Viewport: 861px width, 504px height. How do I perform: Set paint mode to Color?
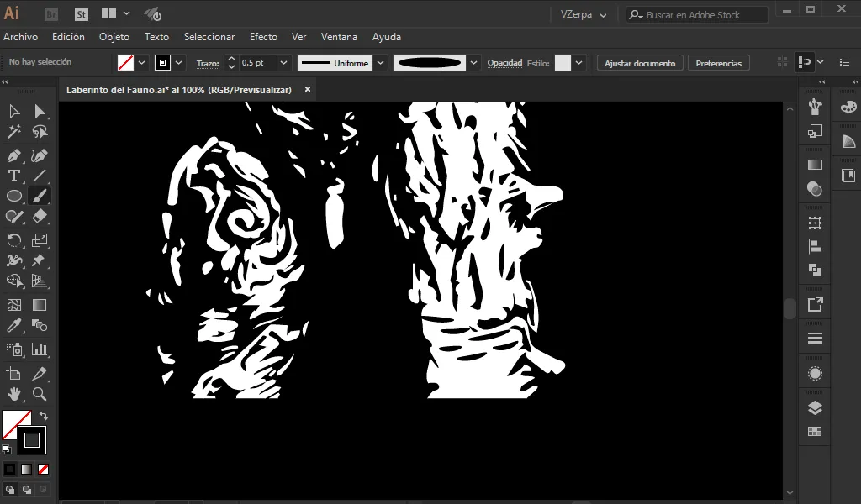[x=10, y=469]
